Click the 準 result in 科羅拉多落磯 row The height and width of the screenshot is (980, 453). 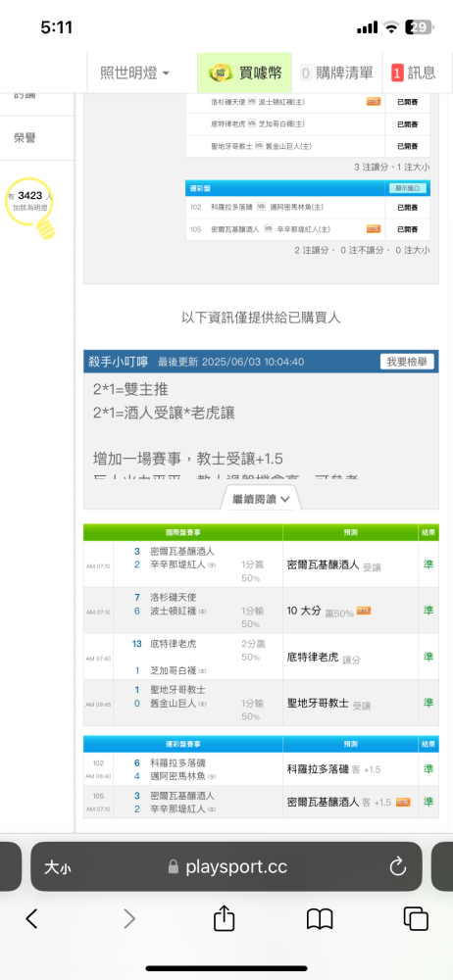click(x=428, y=768)
